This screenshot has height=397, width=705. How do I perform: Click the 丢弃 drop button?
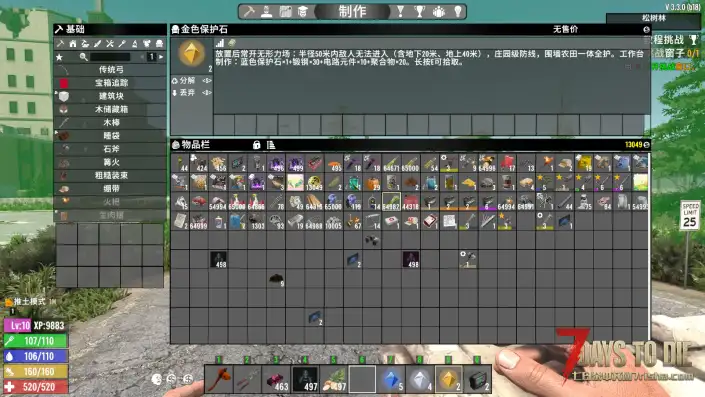pyautogui.click(x=192, y=93)
